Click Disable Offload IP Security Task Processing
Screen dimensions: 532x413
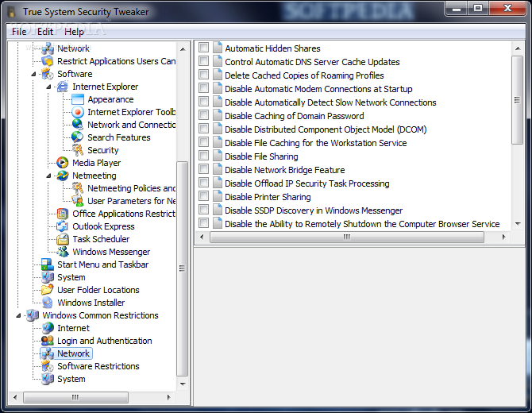[x=307, y=183]
